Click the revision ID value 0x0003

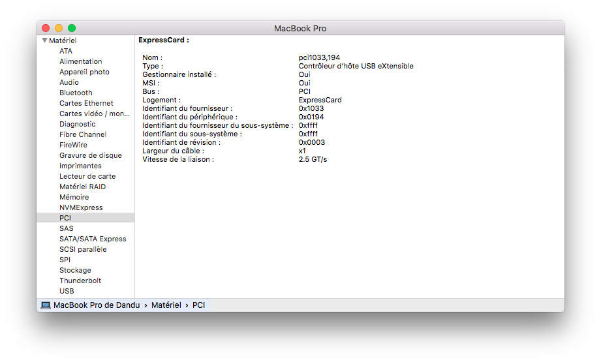[x=312, y=142]
